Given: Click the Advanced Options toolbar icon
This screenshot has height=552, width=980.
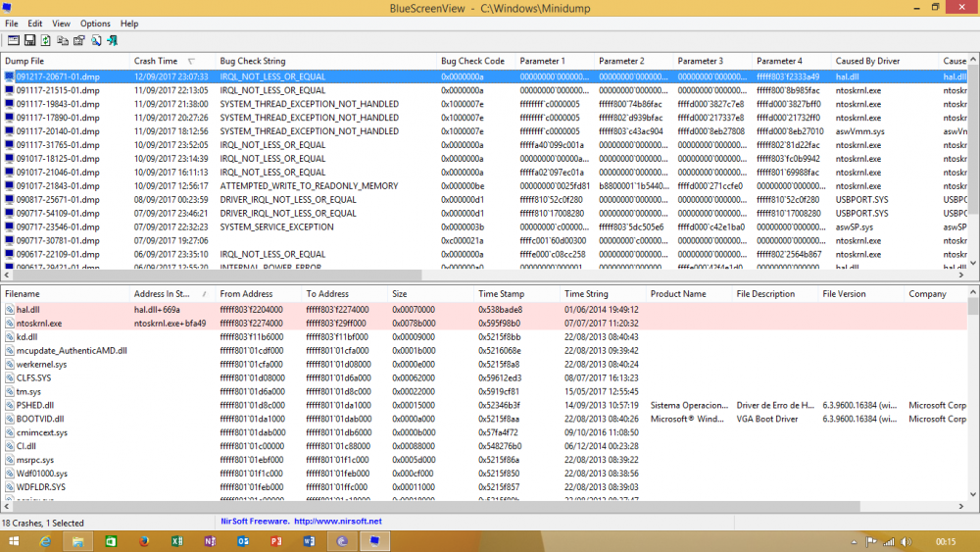Looking at the screenshot, I should point(14,40).
